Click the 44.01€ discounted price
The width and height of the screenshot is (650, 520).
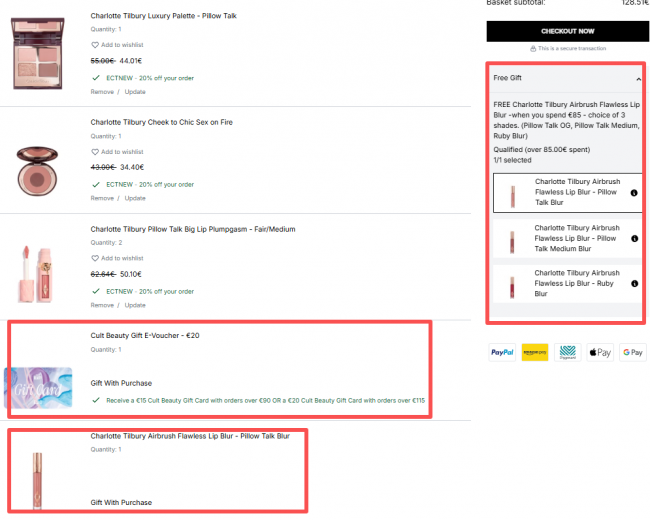point(131,61)
